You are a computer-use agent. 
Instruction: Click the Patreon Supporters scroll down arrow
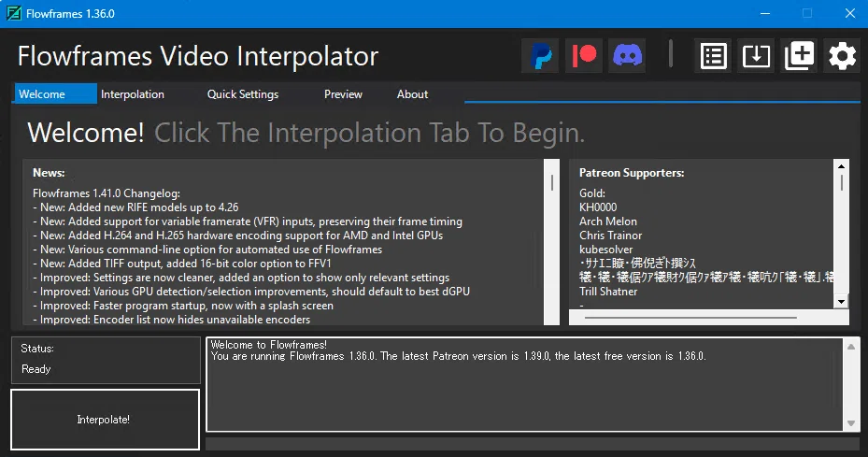coord(841,302)
